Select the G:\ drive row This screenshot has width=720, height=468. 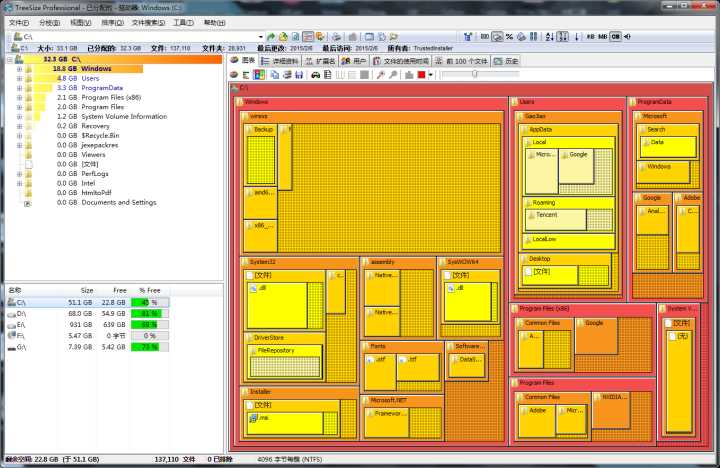(87, 347)
